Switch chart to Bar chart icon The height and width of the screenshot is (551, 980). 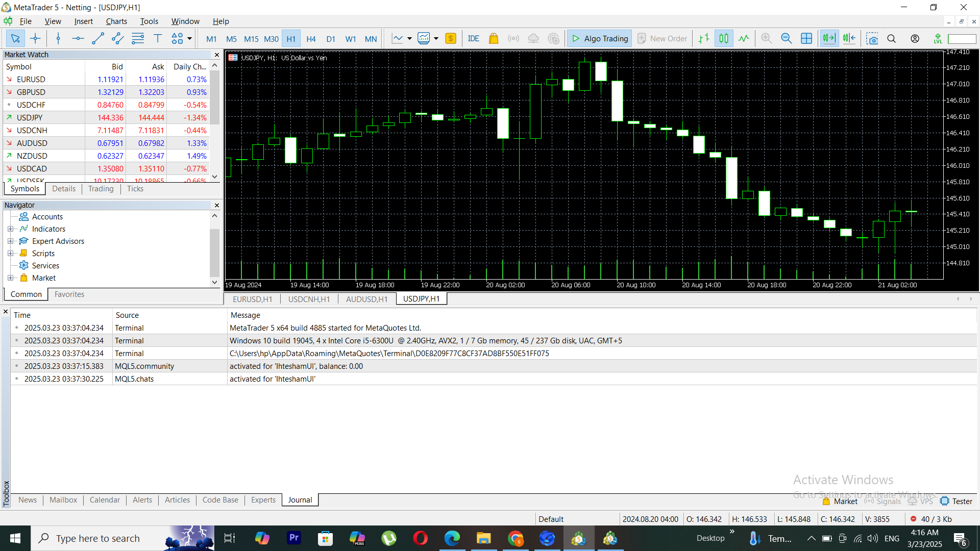point(704,38)
